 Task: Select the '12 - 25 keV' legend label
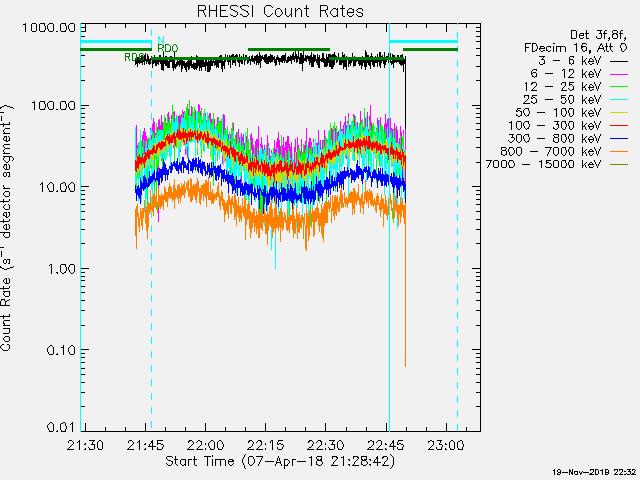[562, 87]
